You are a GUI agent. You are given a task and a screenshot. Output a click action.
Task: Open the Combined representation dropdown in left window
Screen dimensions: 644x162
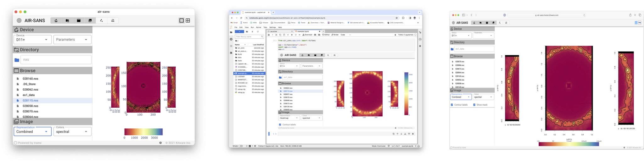[32, 131]
